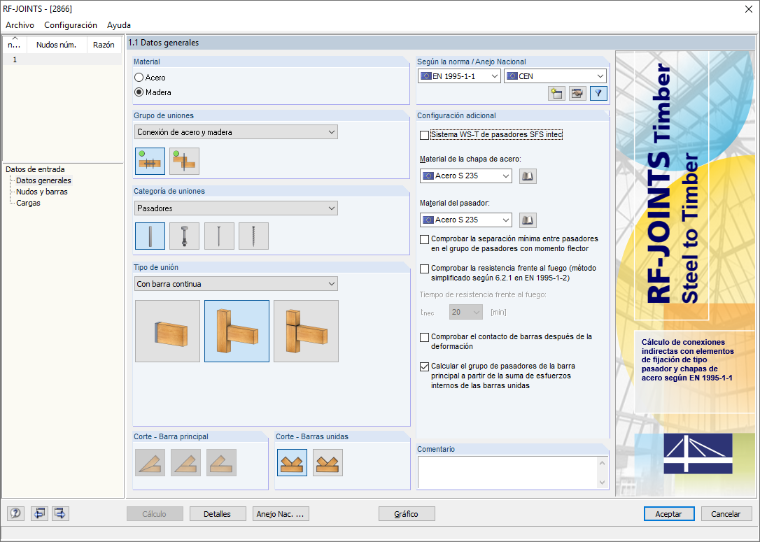Open the EN 1995-1-1 standard dropdown

[x=459, y=76]
